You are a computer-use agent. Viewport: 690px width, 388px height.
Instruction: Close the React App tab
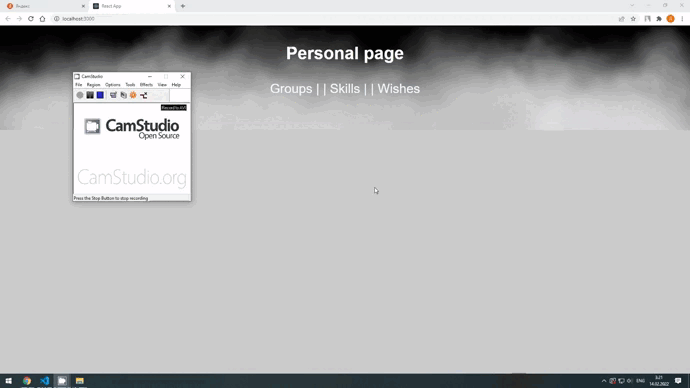pos(169,6)
